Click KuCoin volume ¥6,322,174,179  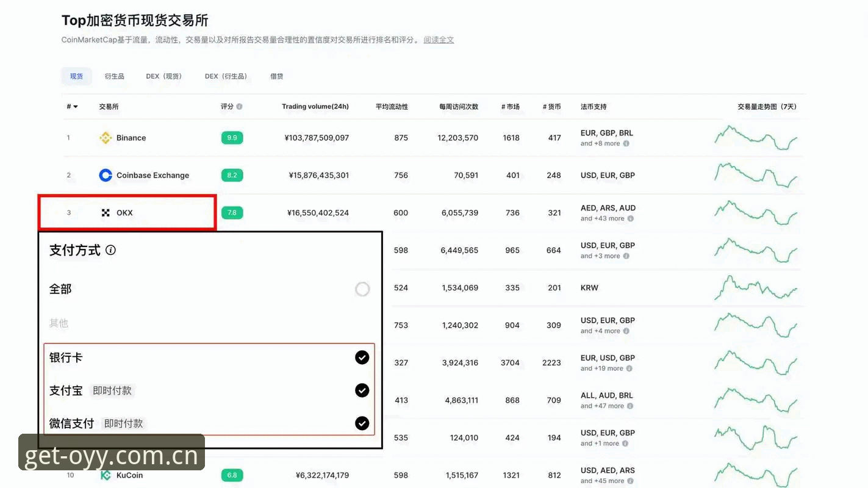[323, 475]
